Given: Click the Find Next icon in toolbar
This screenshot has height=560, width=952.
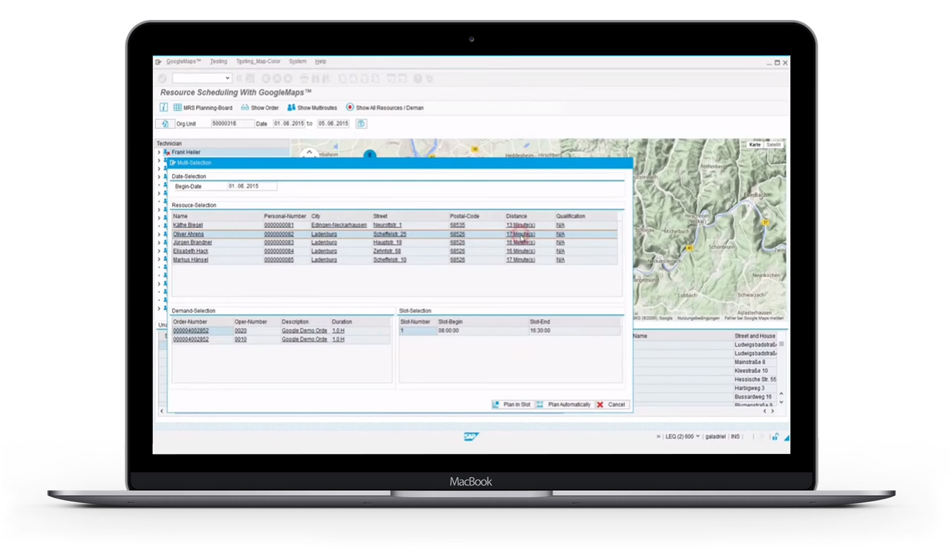Looking at the screenshot, I should (x=326, y=78).
